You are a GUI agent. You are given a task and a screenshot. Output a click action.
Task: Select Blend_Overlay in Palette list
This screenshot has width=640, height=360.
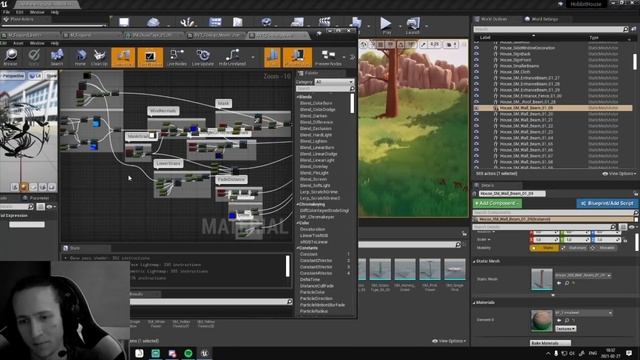[313, 167]
